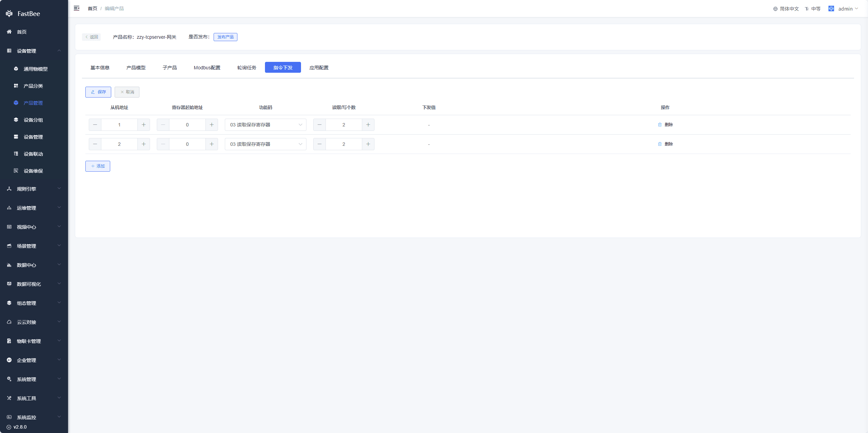
Task: Expand the 运维管理 menu
Action: pos(34,208)
